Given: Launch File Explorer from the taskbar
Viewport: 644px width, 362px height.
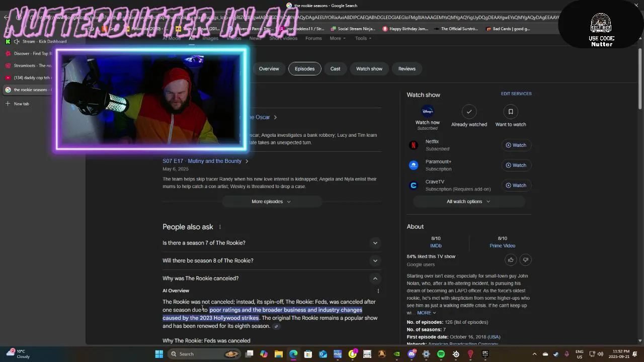Looking at the screenshot, I should pos(278,354).
